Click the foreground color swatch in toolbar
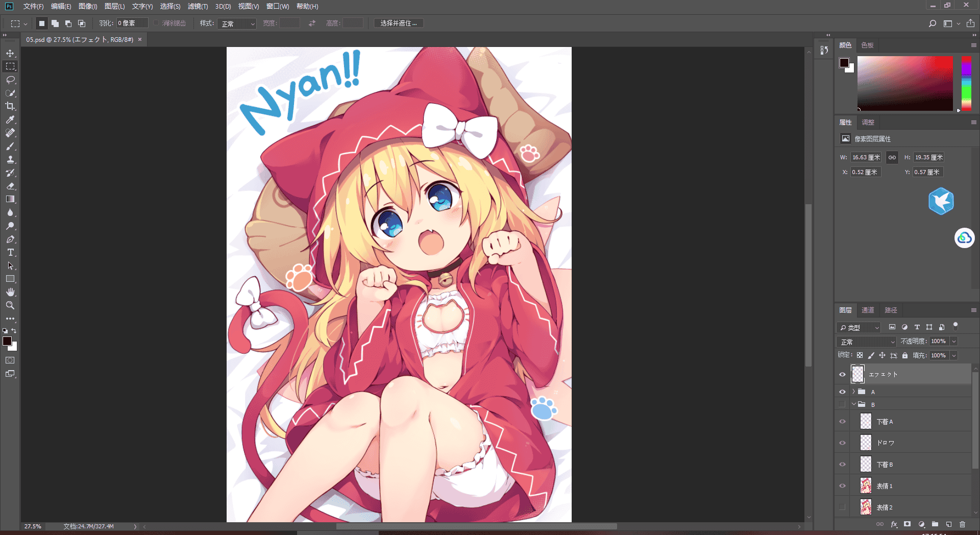980x535 pixels. (7, 341)
